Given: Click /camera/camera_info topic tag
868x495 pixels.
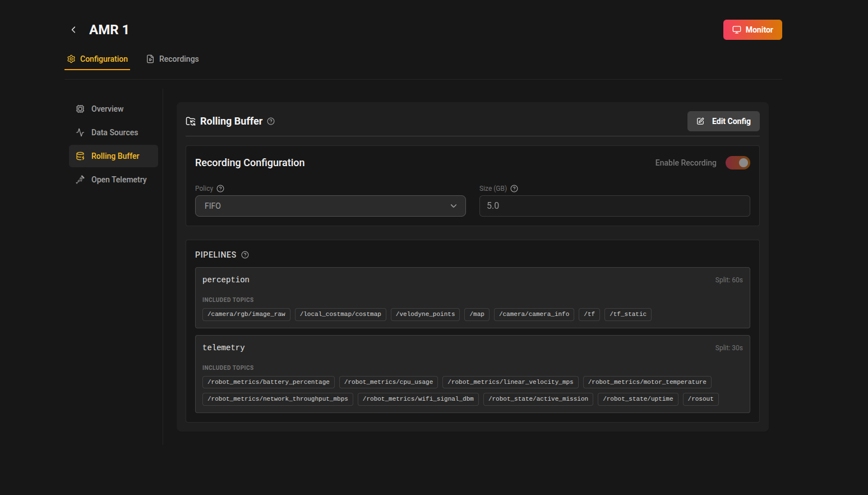Looking at the screenshot, I should (534, 314).
